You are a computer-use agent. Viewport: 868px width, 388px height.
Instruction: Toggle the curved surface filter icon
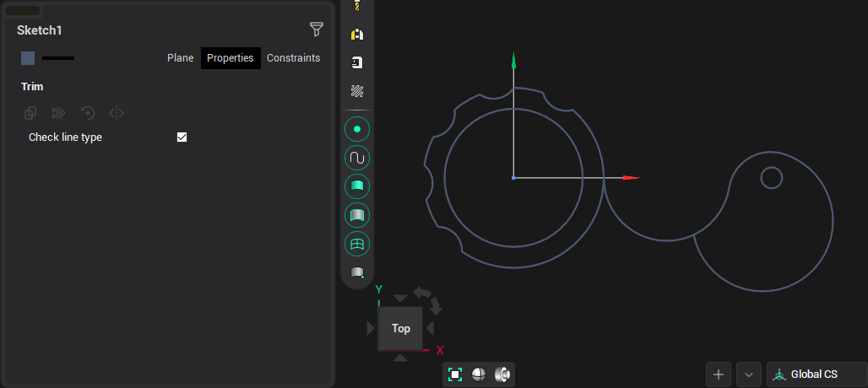357,215
